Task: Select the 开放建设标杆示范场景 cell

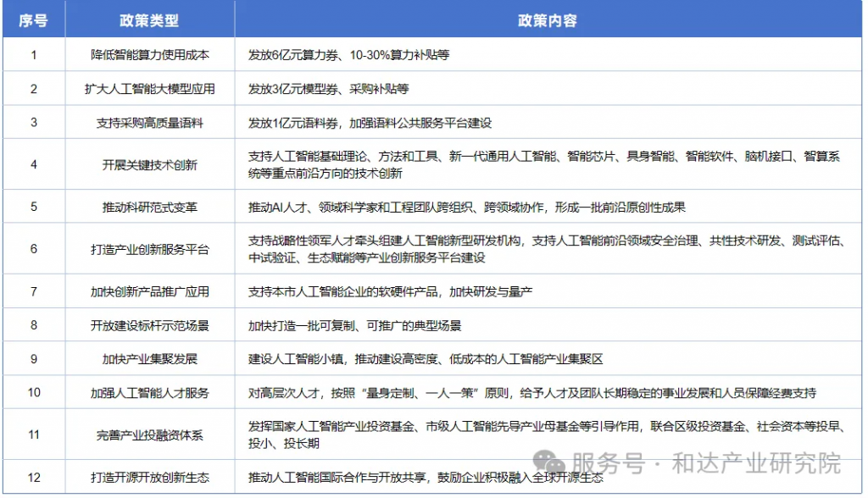Action: [x=150, y=325]
